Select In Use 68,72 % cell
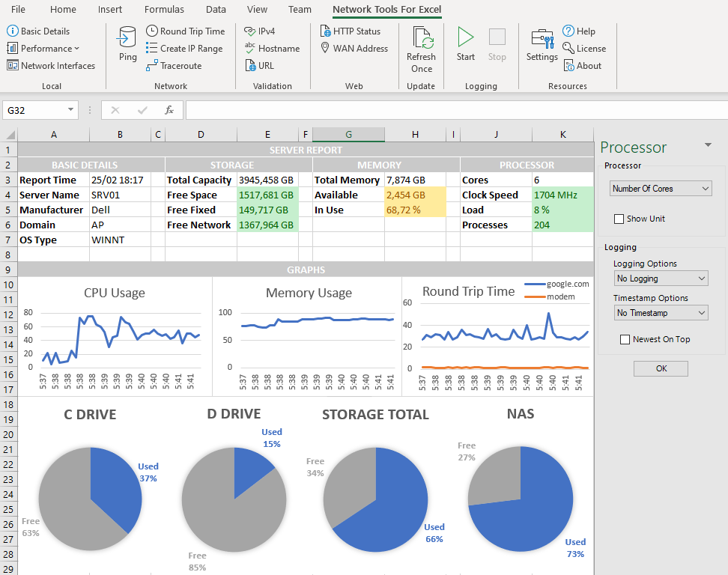The image size is (728, 575). pyautogui.click(x=415, y=210)
